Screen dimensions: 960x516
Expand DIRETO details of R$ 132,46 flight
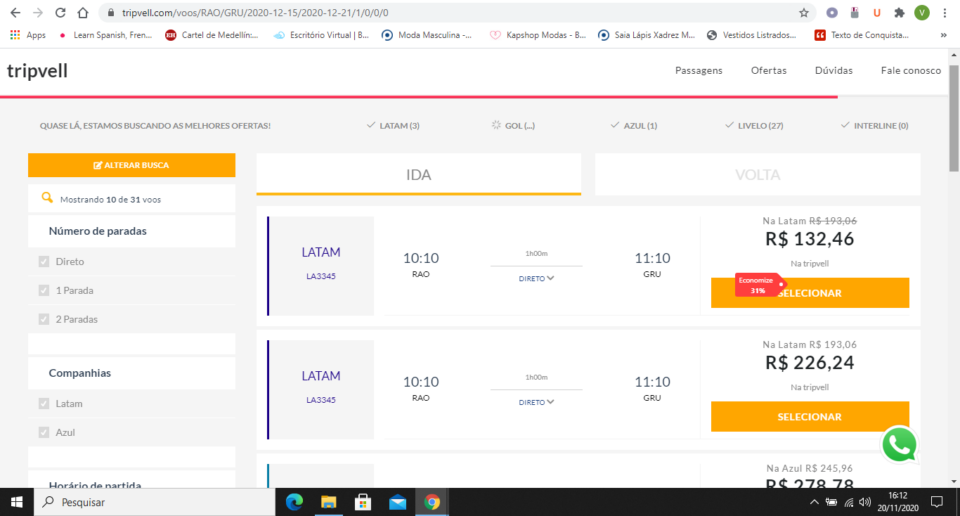[x=536, y=279]
